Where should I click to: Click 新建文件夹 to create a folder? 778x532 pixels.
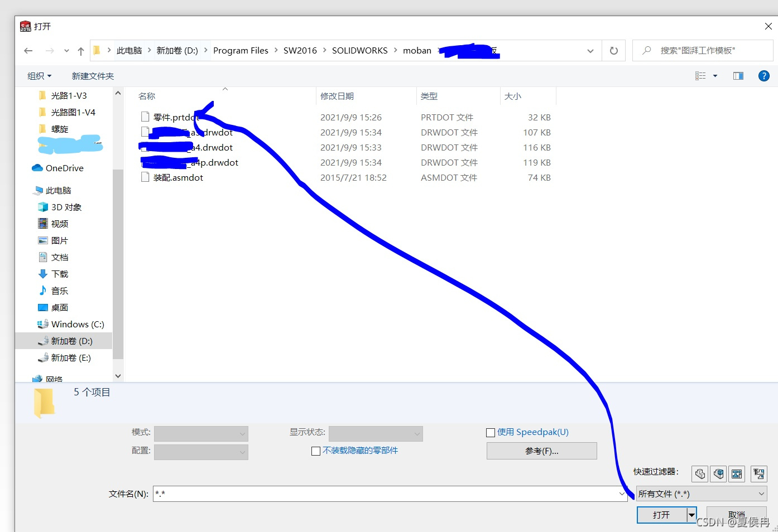point(93,76)
